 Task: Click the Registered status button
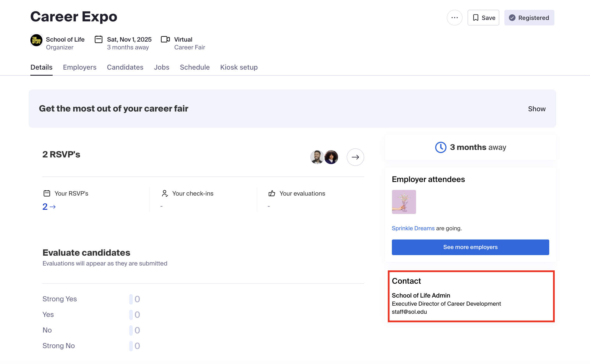(529, 18)
